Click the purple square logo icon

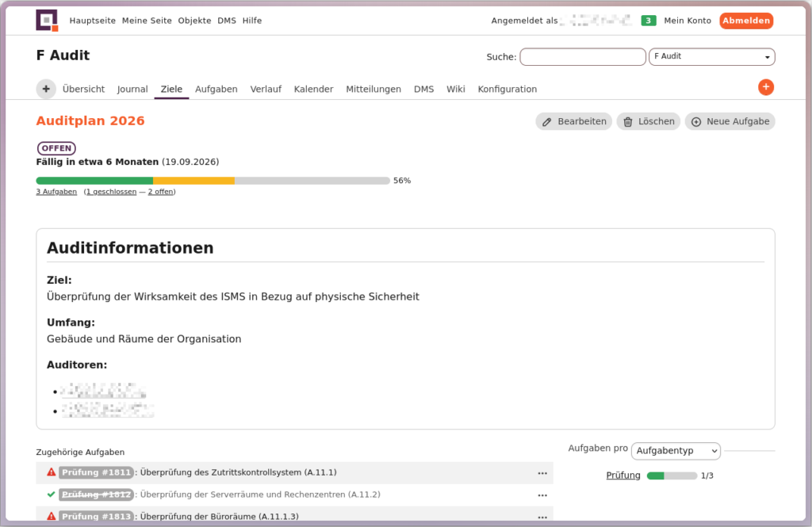[x=47, y=21]
